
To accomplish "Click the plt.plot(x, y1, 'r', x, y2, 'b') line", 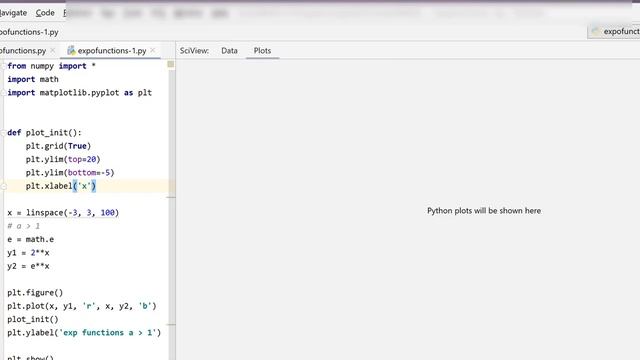I will pos(82,306).
